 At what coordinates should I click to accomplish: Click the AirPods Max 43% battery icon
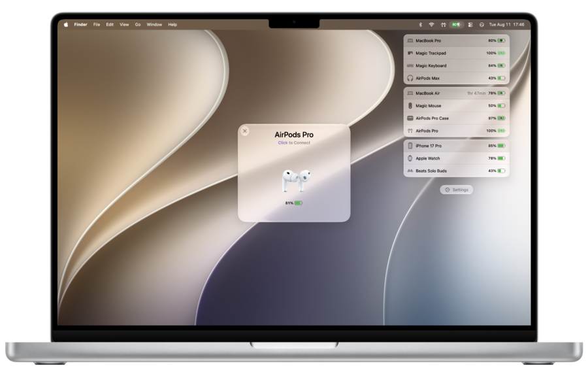(501, 78)
